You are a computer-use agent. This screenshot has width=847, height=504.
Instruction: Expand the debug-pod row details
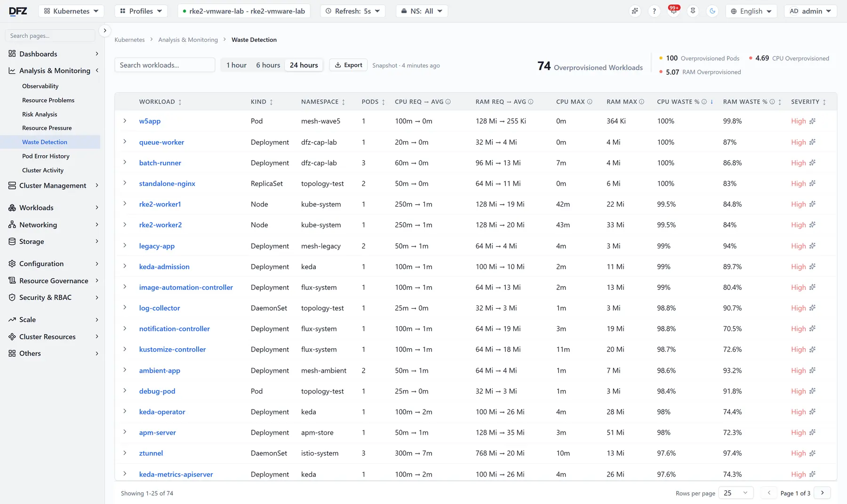(125, 391)
